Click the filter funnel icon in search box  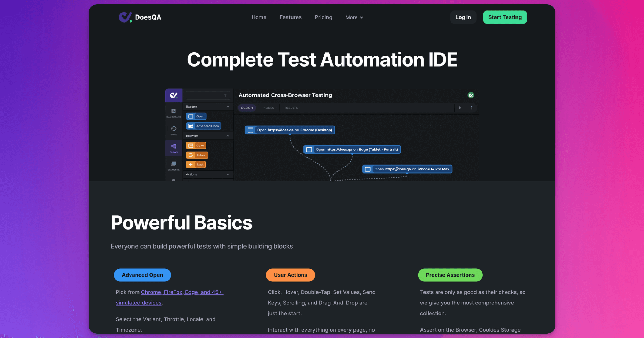(225, 95)
